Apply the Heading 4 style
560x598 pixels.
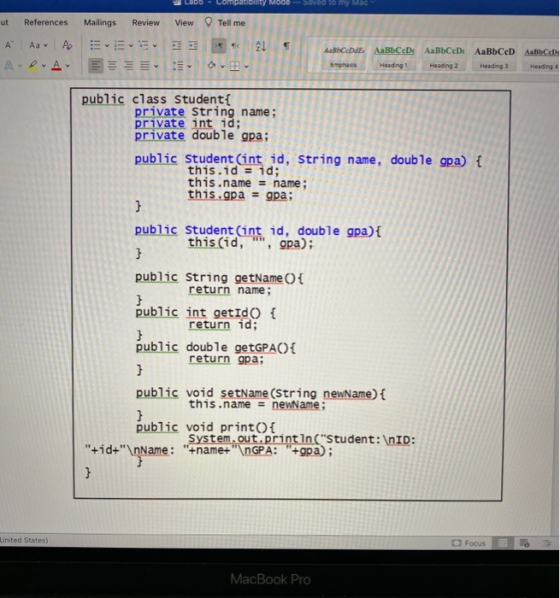click(541, 56)
